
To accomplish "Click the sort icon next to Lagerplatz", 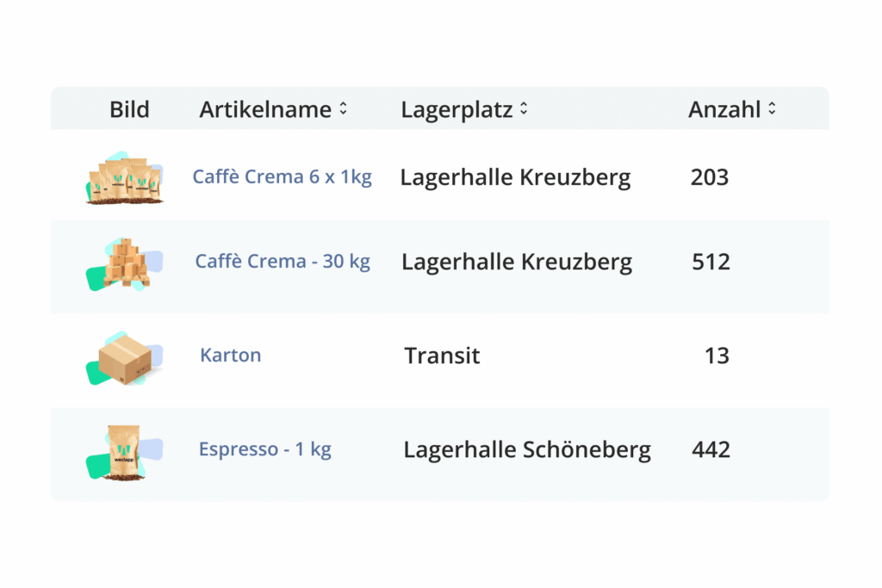I will [522, 109].
